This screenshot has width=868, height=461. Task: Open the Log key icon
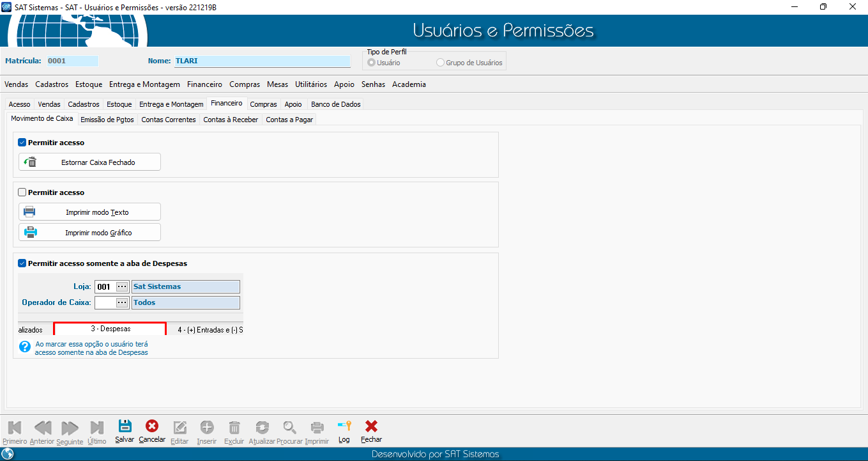pos(344,427)
